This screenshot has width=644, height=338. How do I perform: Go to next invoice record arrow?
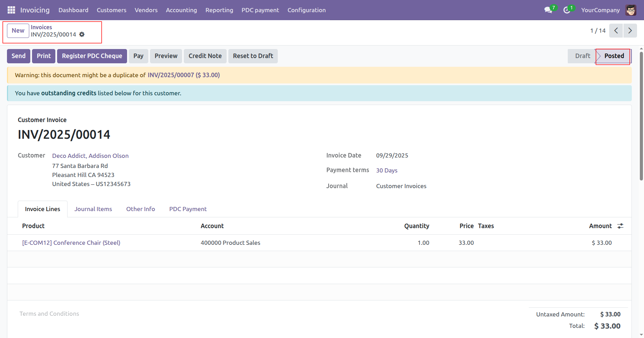[x=630, y=31]
